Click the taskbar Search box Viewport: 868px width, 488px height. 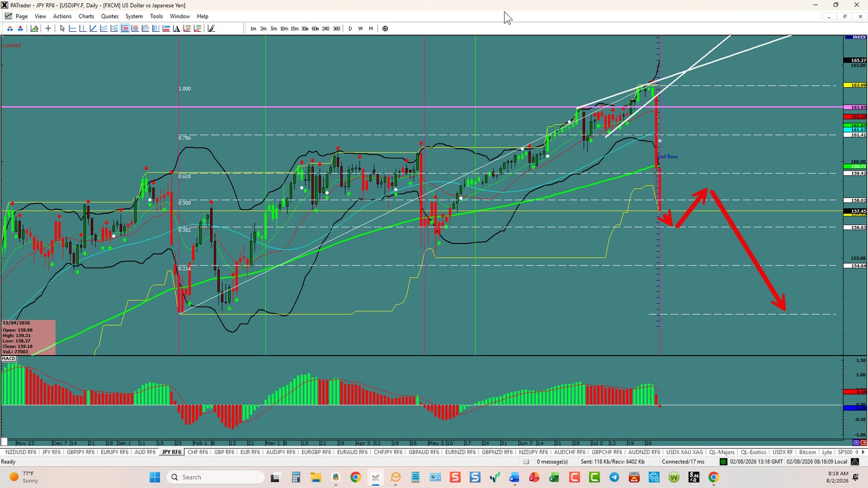coord(215,477)
